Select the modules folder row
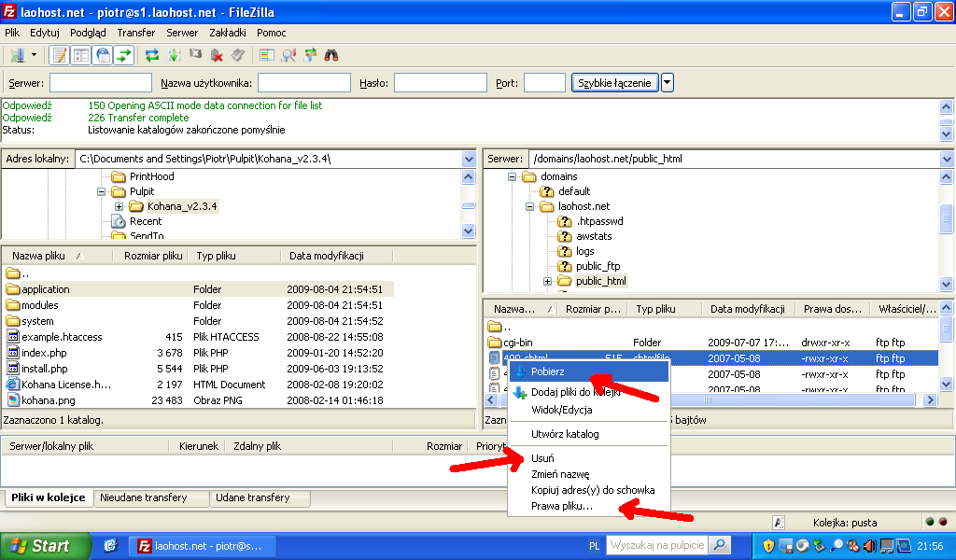956x560 pixels. click(x=198, y=305)
